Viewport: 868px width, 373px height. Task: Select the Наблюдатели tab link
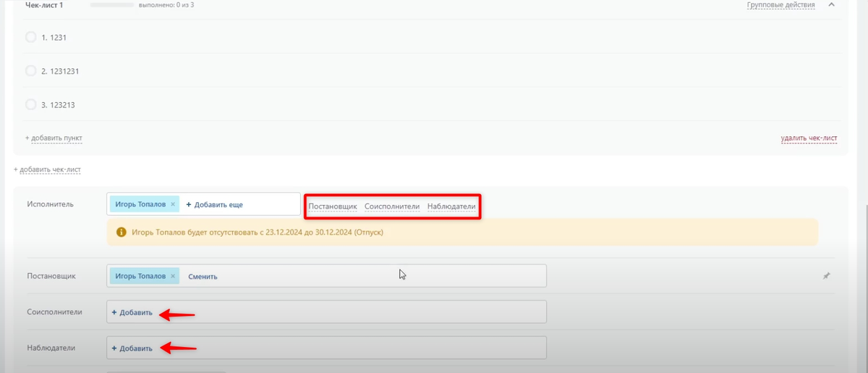(x=451, y=206)
